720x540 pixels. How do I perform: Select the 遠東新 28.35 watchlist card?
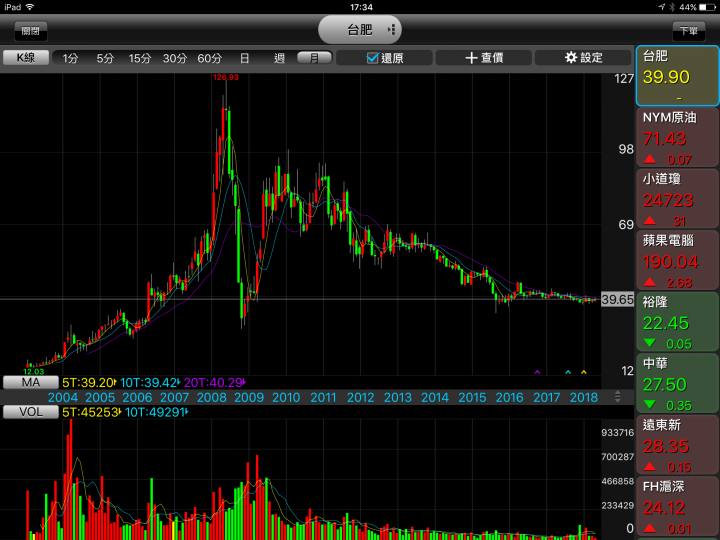(x=677, y=445)
